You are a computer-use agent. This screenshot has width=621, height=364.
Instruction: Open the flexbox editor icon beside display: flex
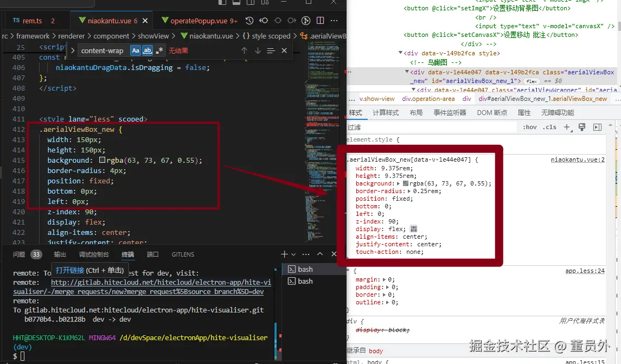414,229
